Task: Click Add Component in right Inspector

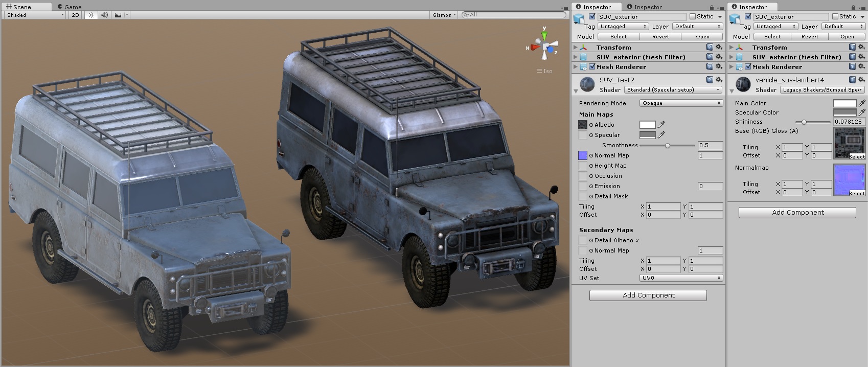Action: pos(797,212)
